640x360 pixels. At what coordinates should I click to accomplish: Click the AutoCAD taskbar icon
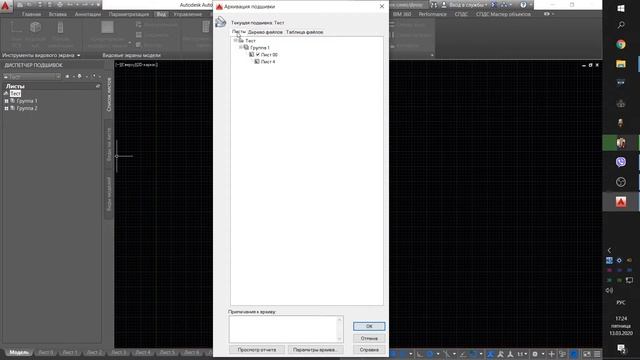(621, 202)
